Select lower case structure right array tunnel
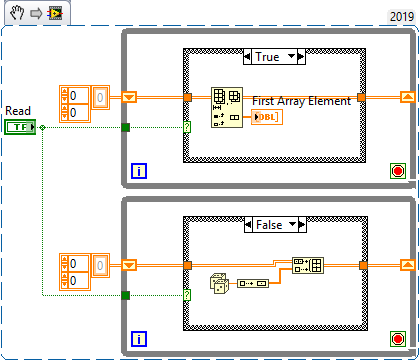This screenshot has width=420, height=361. [x=363, y=265]
